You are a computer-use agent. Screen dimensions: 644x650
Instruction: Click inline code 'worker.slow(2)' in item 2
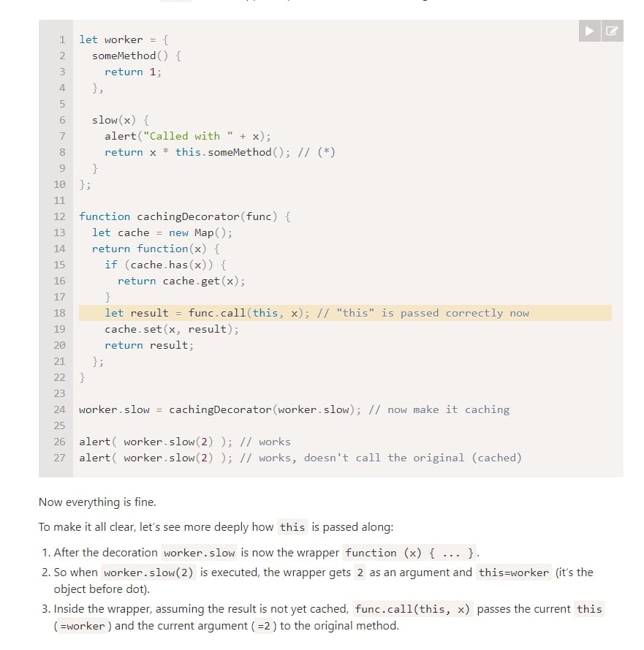pyautogui.click(x=149, y=572)
